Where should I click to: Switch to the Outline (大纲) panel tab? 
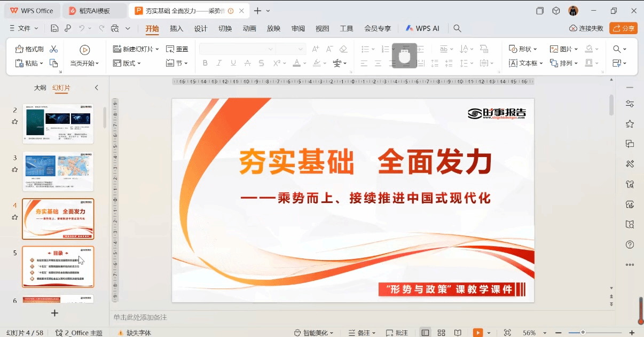click(40, 88)
